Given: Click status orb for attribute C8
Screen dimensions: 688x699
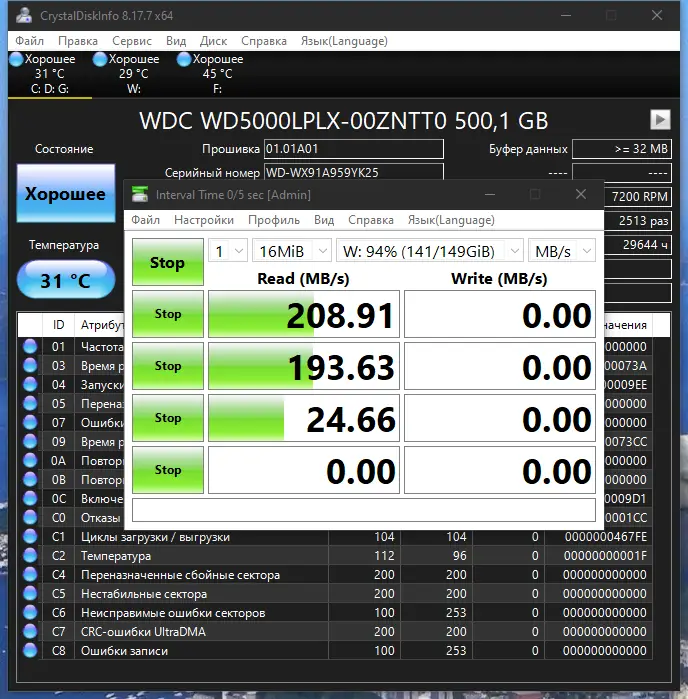Looking at the screenshot, I should click(30, 650).
